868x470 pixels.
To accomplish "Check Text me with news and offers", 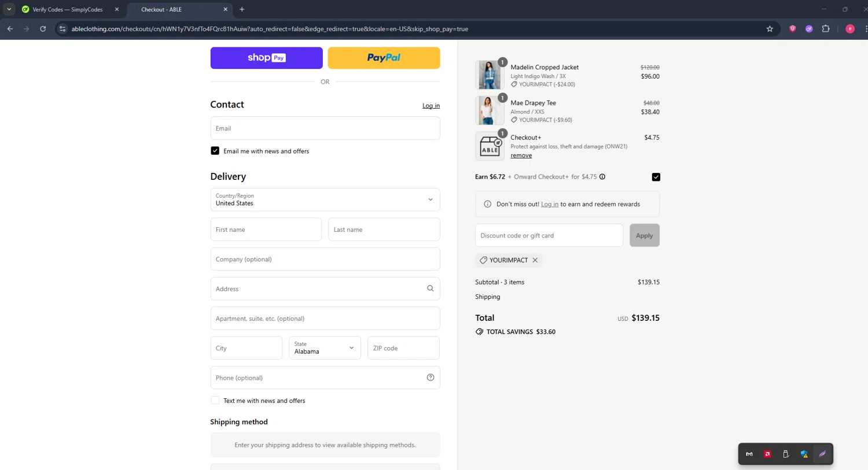I will pyautogui.click(x=215, y=400).
